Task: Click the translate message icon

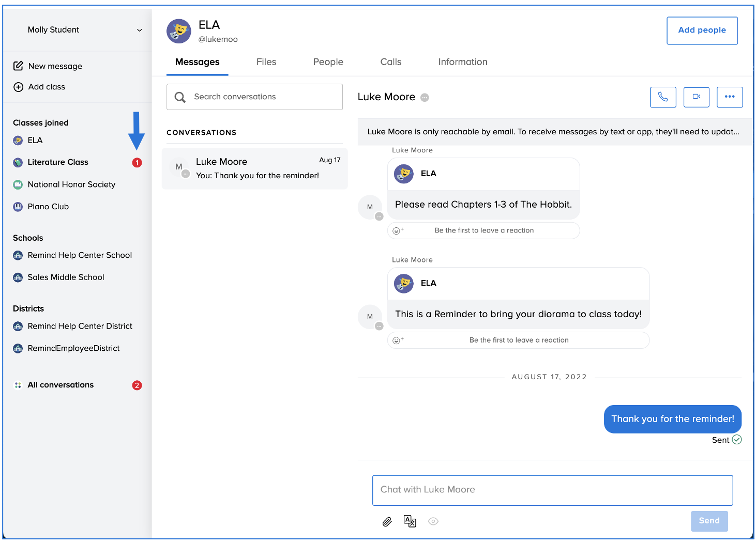Action: pos(410,522)
